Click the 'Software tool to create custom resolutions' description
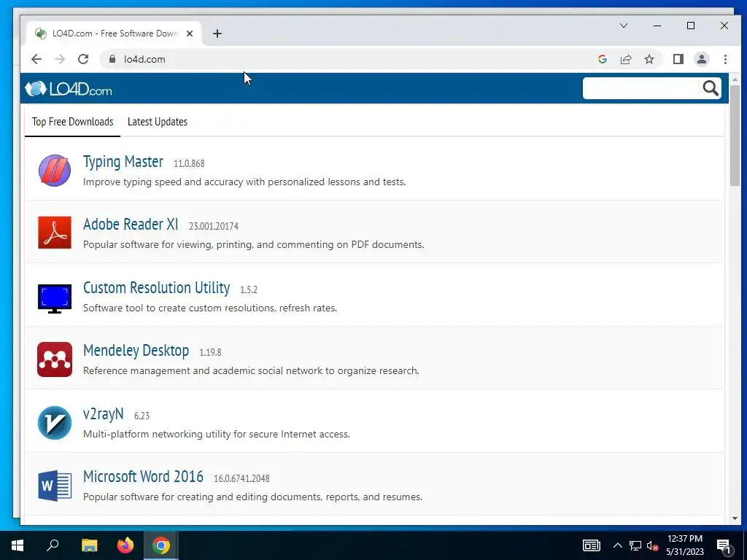 (x=210, y=308)
